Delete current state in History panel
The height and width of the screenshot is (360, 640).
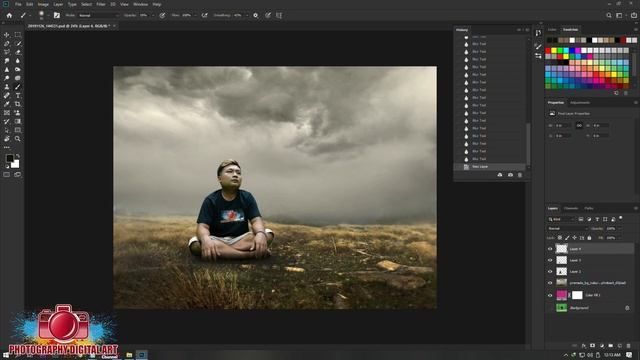click(x=520, y=175)
